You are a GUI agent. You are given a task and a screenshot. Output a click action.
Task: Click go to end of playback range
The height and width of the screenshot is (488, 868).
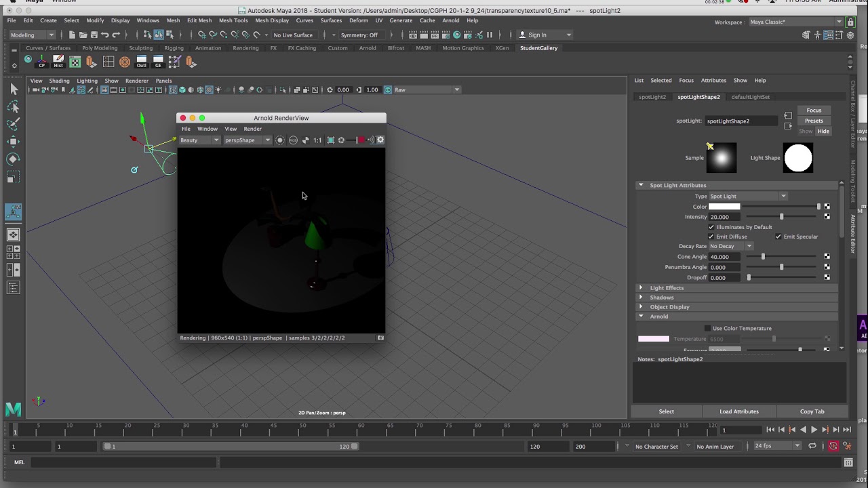coord(846,430)
